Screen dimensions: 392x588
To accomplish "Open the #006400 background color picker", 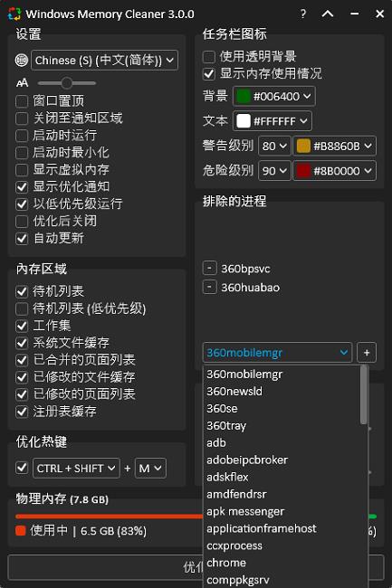I will [273, 97].
